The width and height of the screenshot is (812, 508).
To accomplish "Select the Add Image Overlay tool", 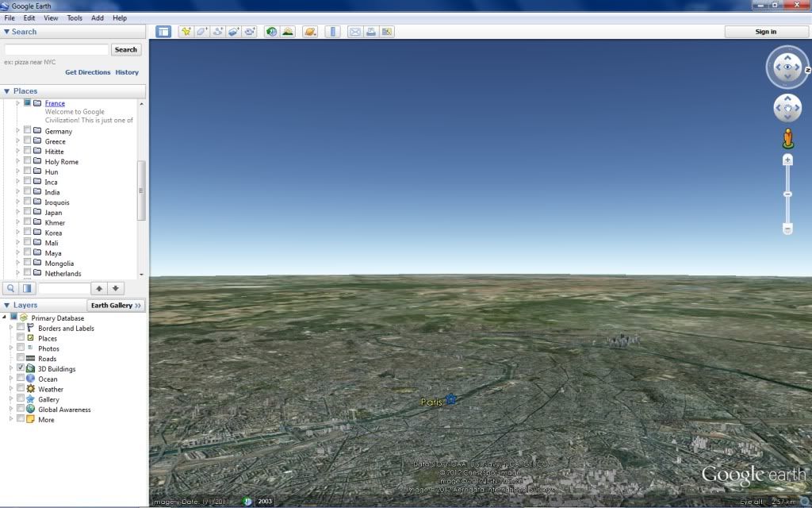I will 234,32.
